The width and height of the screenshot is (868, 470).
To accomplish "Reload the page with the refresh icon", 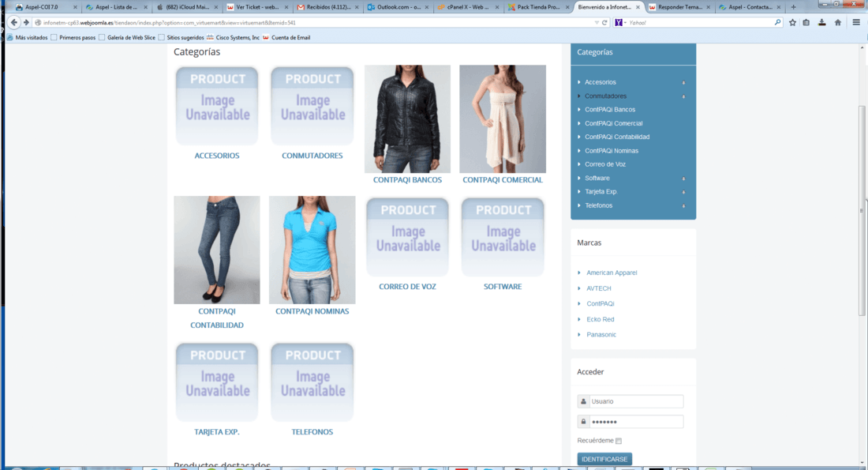I will [x=604, y=23].
